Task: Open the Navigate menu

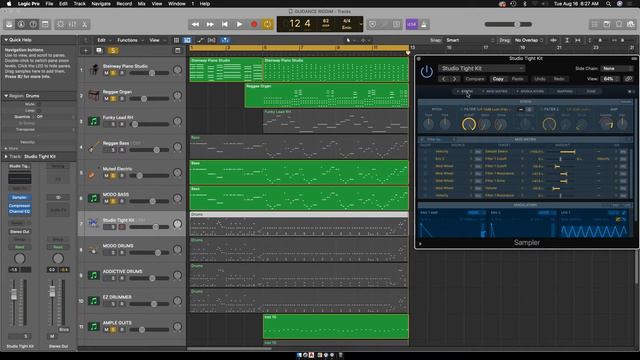Action: 101,4
